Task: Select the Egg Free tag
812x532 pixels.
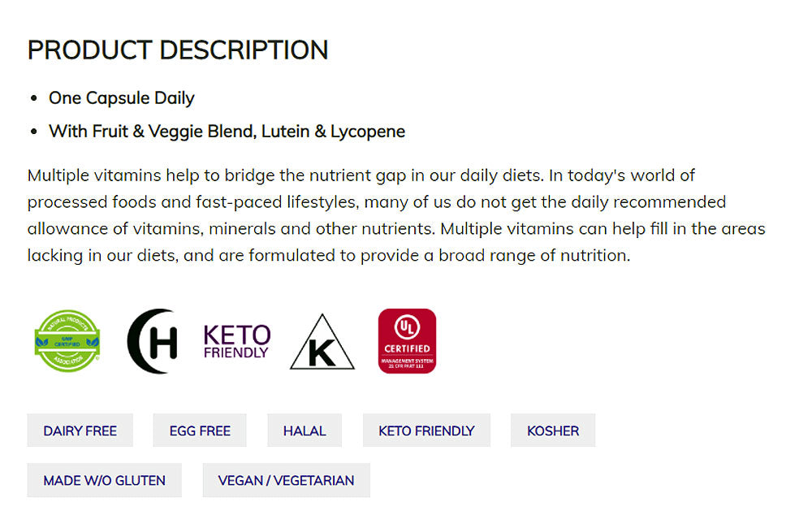Action: [200, 430]
